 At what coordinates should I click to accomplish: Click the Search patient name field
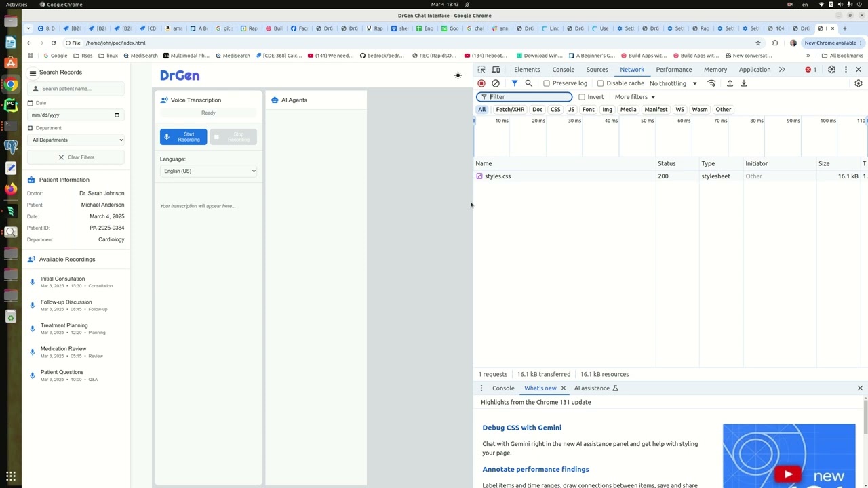[x=76, y=89]
